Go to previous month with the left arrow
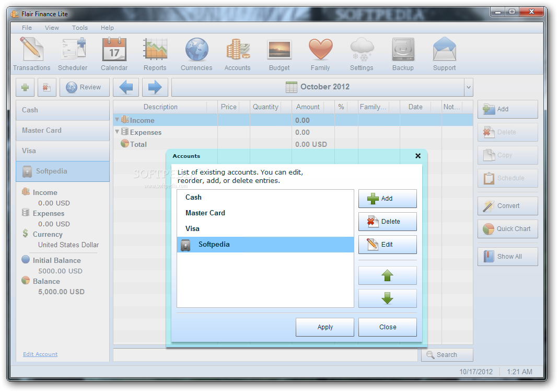Viewport: 558px width, 392px height. click(126, 87)
